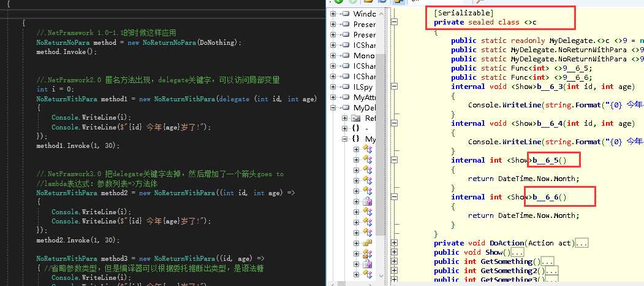Click the b__6_5() method name
The image size is (644, 286).
(550, 160)
